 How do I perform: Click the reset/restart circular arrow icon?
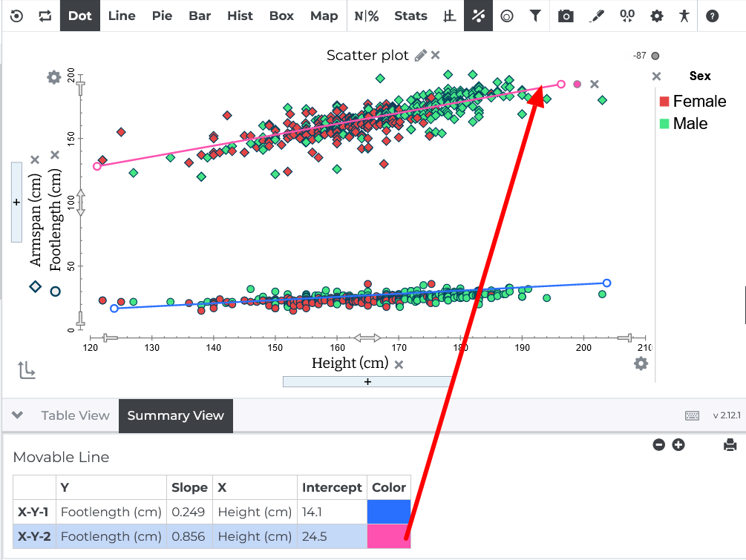(16, 16)
